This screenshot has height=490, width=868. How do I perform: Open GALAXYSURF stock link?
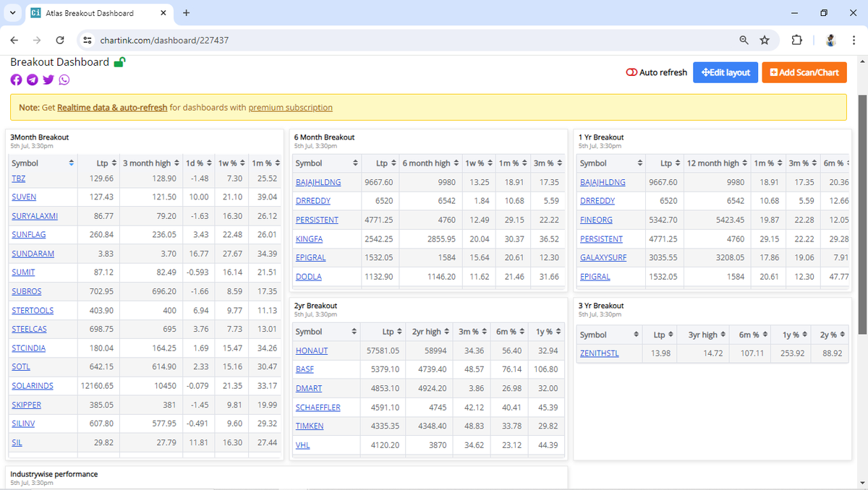pyautogui.click(x=603, y=257)
